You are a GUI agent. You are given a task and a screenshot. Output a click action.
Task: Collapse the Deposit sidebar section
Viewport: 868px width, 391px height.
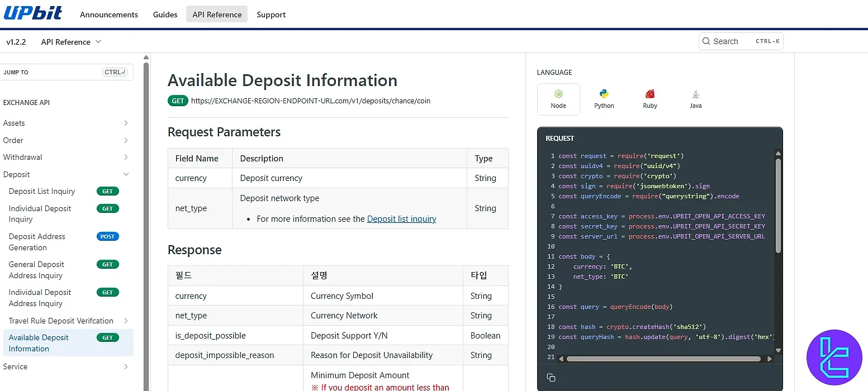126,175
